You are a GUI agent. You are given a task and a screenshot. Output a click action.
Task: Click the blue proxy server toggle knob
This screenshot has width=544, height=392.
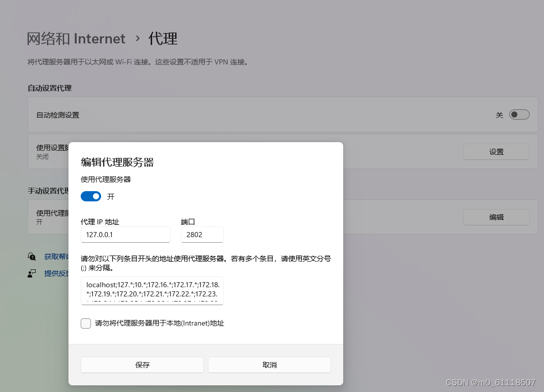pyautogui.click(x=95, y=196)
